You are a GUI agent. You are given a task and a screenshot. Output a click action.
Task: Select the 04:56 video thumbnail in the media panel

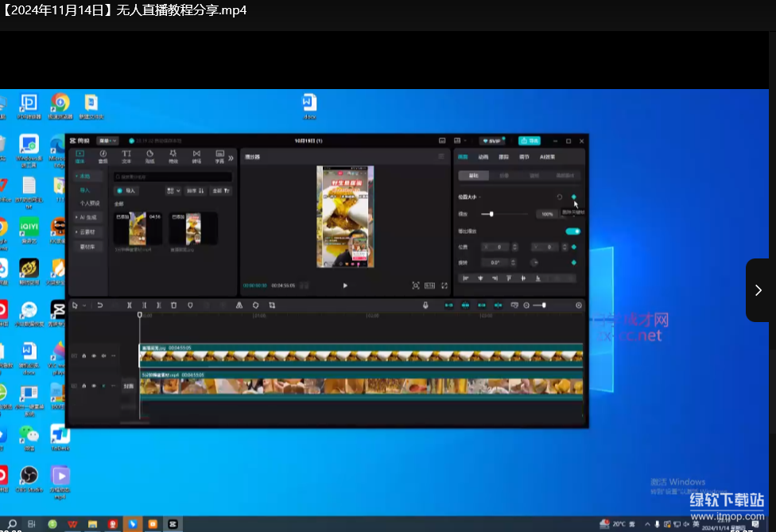pyautogui.click(x=138, y=228)
